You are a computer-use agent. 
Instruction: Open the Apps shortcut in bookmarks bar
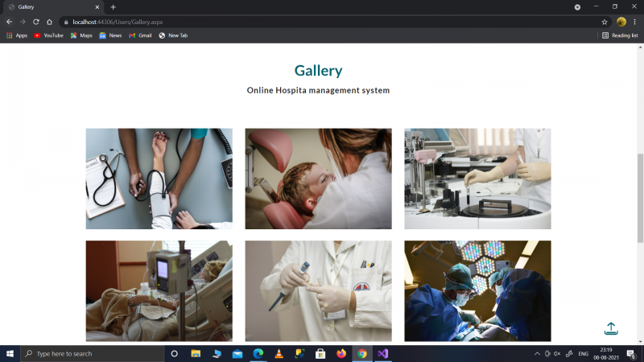(17, 35)
